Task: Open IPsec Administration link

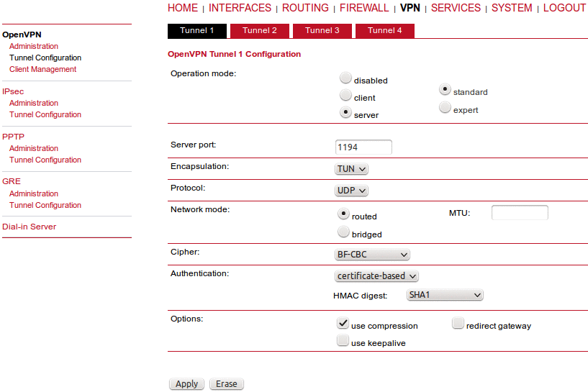Action: pos(34,103)
